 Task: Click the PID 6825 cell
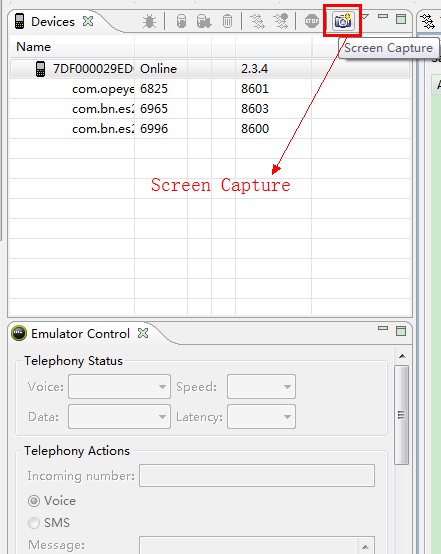(x=154, y=89)
